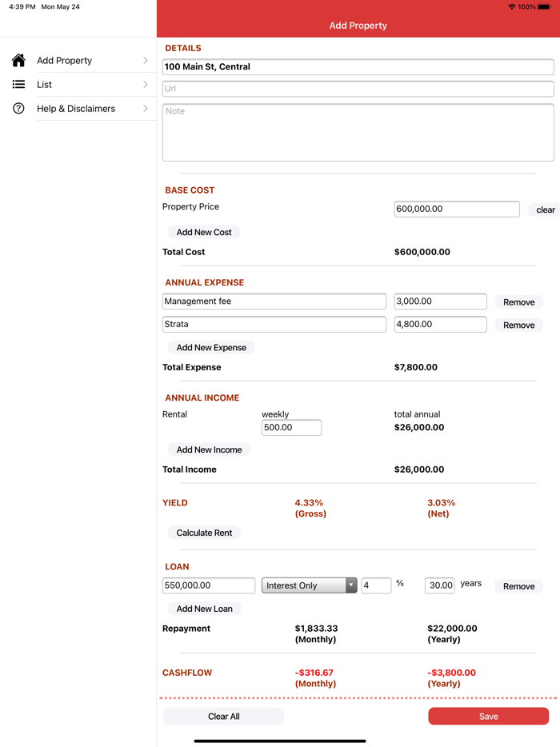Click the home icon next to Add Property
The width and height of the screenshot is (560, 747).
[18, 60]
